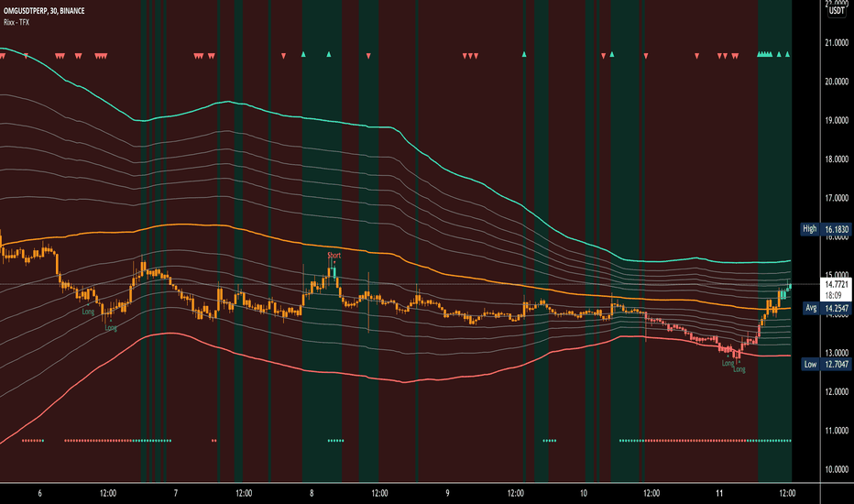Click the High 16.1830 price label
This screenshot has height=504, width=854.
[825, 229]
